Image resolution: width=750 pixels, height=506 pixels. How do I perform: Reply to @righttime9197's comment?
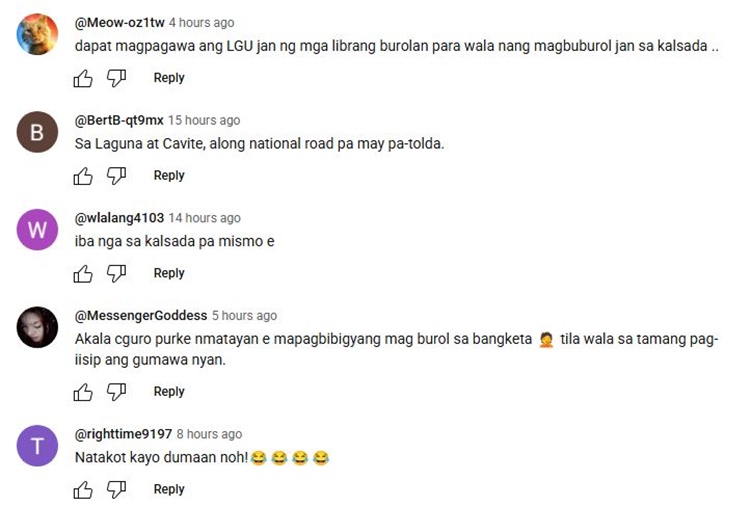coord(169,489)
